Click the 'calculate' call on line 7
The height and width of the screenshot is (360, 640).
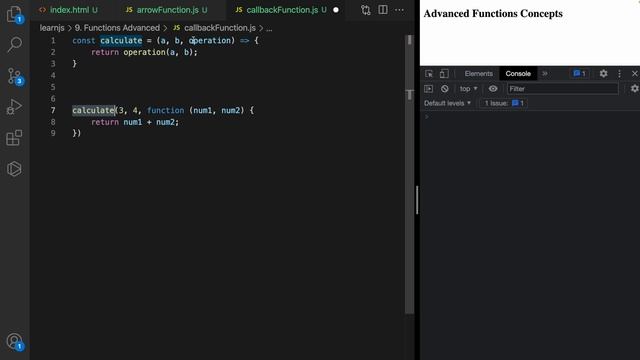pos(93,110)
